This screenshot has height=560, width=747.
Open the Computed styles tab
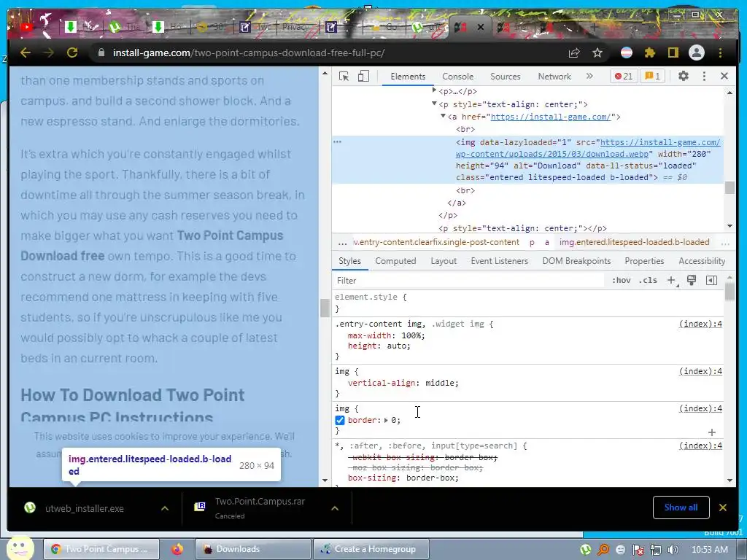click(x=395, y=261)
